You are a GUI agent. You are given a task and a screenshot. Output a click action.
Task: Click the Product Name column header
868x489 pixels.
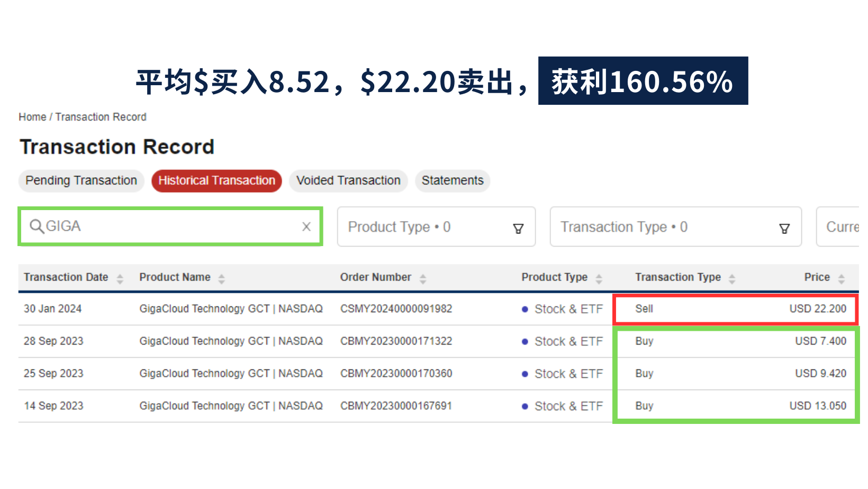click(x=175, y=277)
